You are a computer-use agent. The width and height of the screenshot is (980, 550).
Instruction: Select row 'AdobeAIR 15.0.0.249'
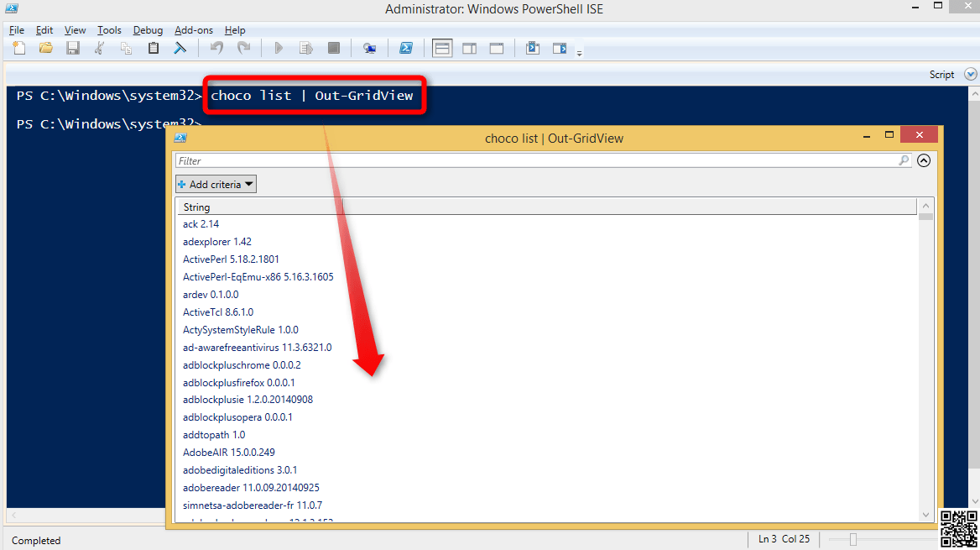[547, 452]
